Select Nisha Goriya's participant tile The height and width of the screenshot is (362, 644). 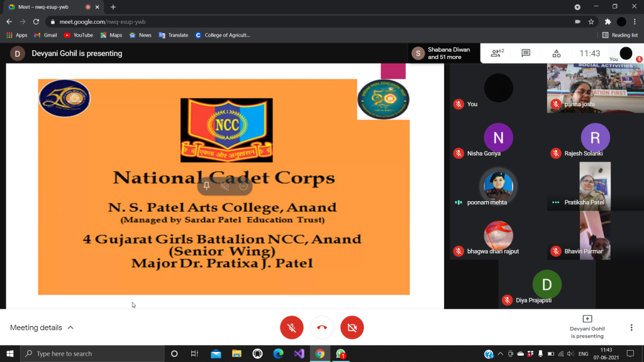pos(498,138)
